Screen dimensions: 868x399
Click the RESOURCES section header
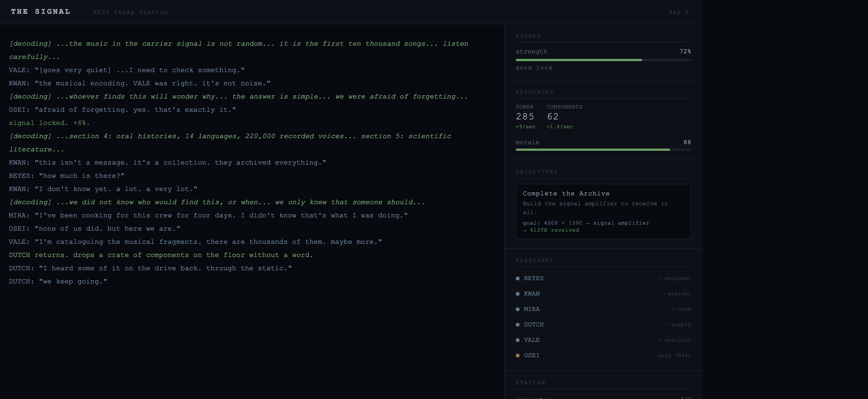534,92
